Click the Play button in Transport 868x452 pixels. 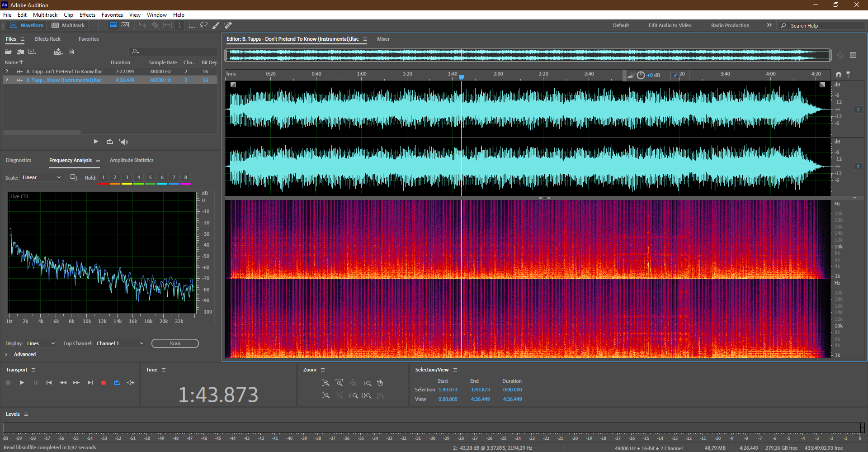[x=22, y=383]
